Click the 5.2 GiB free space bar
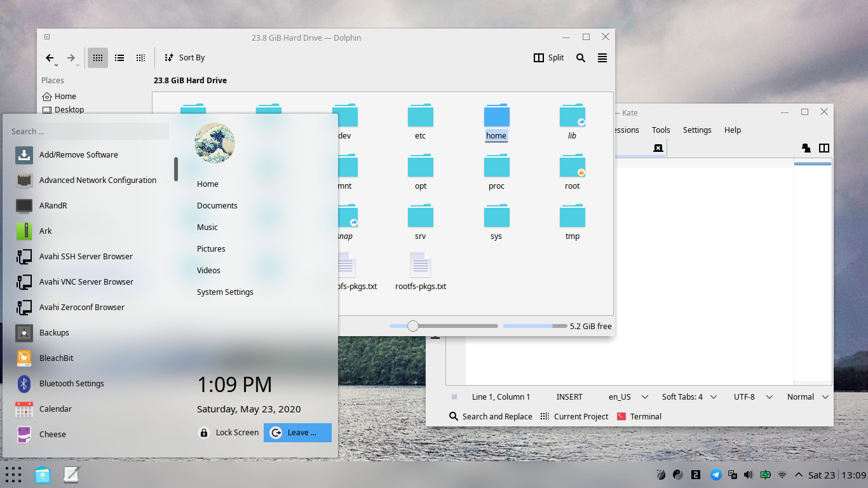The height and width of the screenshot is (488, 868). tap(535, 326)
